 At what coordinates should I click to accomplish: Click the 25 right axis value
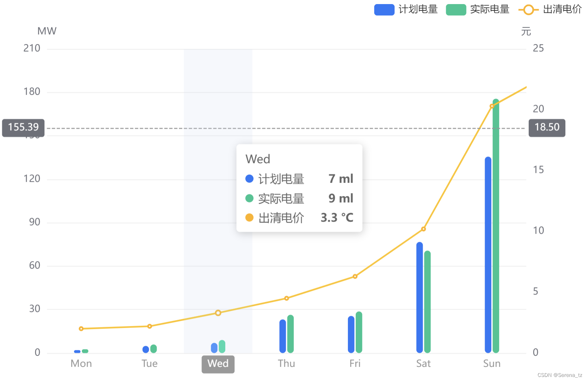538,48
